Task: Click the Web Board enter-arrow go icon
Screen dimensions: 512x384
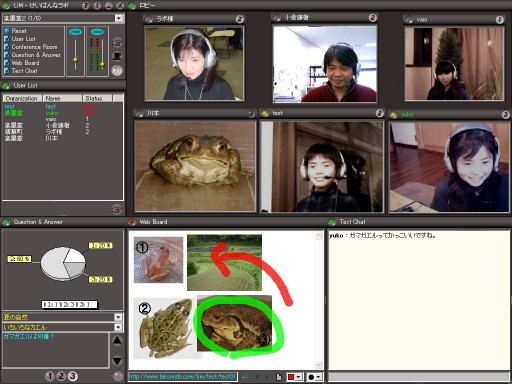Action: tap(245, 377)
